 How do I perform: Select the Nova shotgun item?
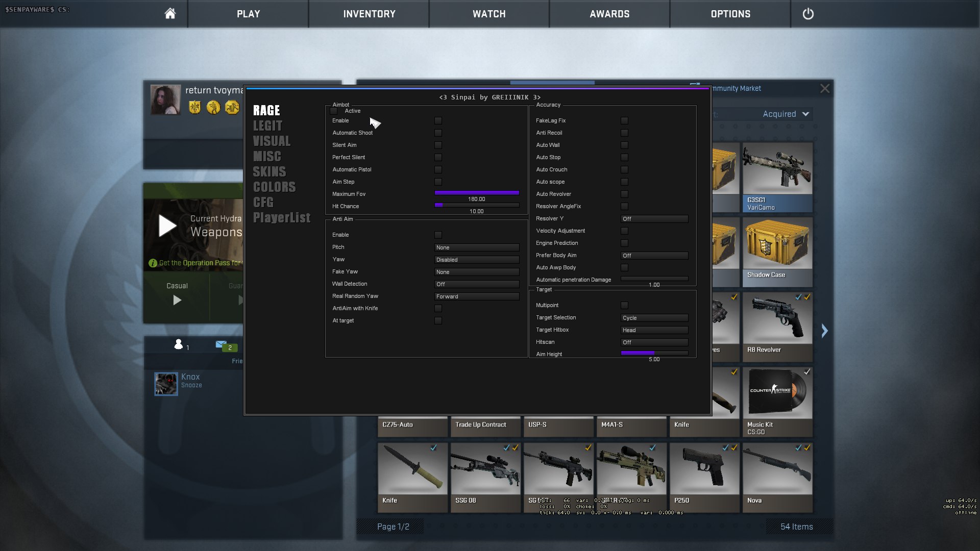[x=777, y=478]
